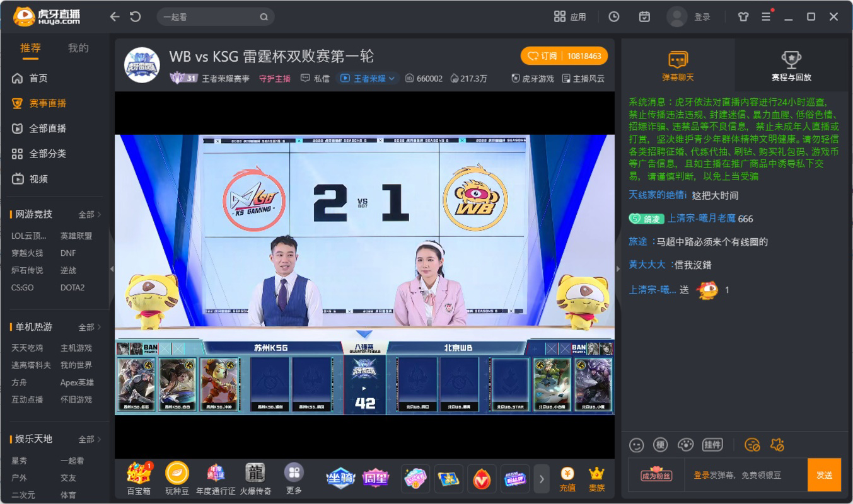Click the gray user avatar
This screenshot has width=853, height=504.
click(x=676, y=17)
